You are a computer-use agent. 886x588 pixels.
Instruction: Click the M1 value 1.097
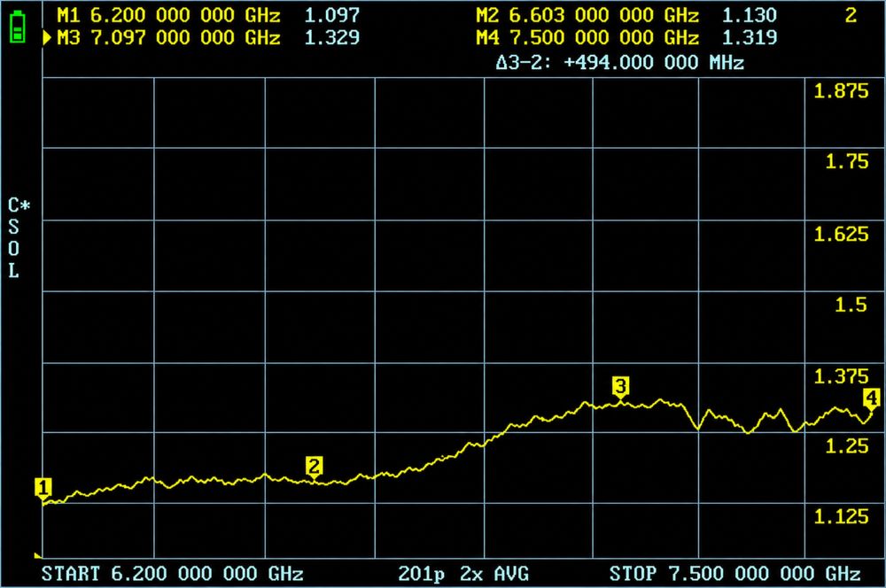point(332,15)
